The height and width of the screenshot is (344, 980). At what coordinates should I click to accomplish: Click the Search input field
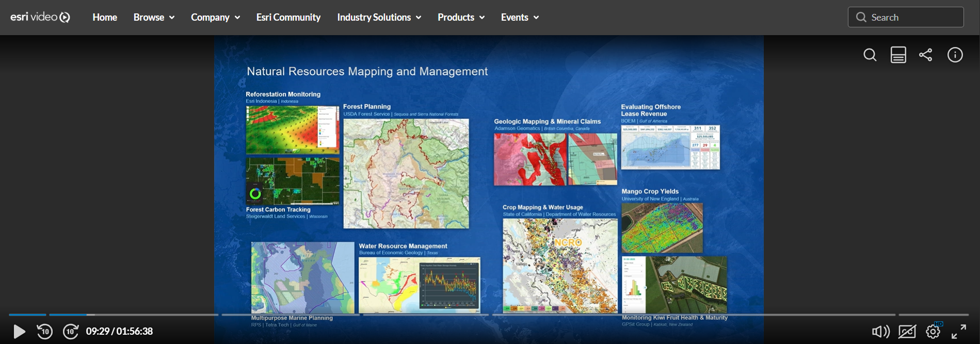point(906,17)
